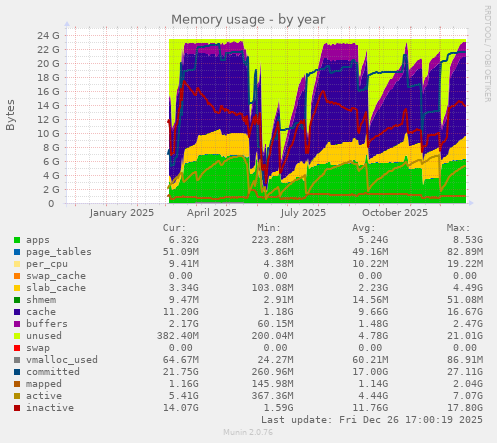Select the 'per_cpu' legend label
The width and height of the screenshot is (497, 443).
tap(47, 264)
